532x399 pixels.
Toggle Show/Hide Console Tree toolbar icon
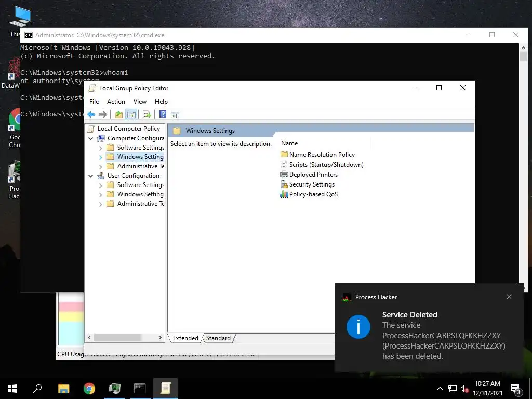point(131,115)
